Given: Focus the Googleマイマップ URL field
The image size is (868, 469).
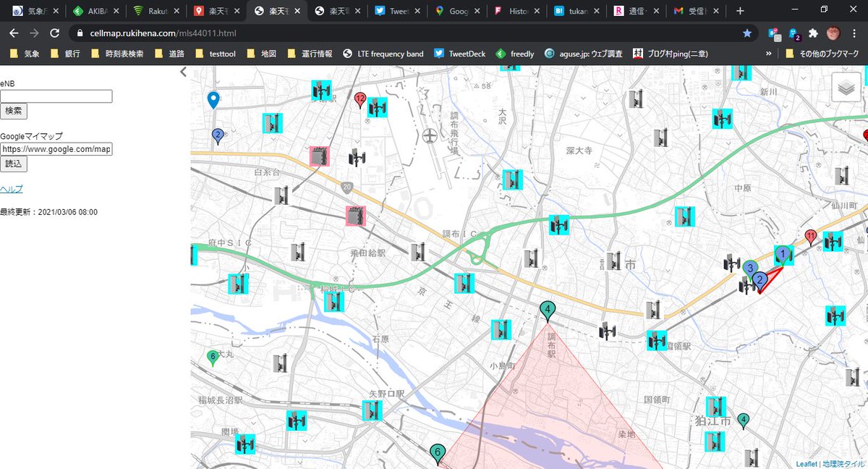Looking at the screenshot, I should 56,149.
